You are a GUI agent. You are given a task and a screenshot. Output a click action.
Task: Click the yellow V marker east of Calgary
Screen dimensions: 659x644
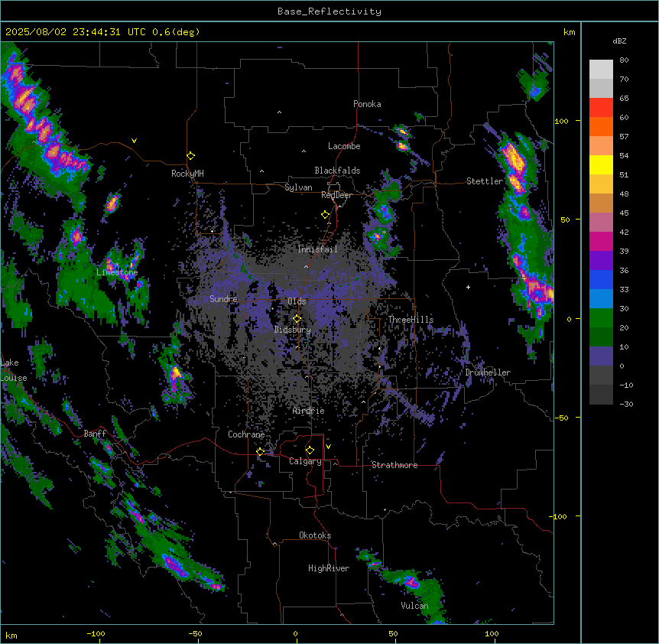[x=328, y=447]
